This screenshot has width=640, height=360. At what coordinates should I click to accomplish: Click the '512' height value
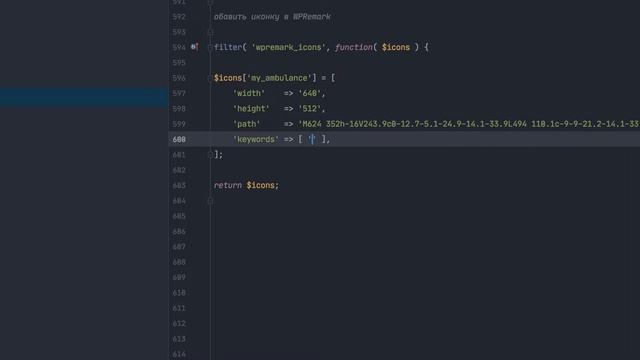click(310, 109)
